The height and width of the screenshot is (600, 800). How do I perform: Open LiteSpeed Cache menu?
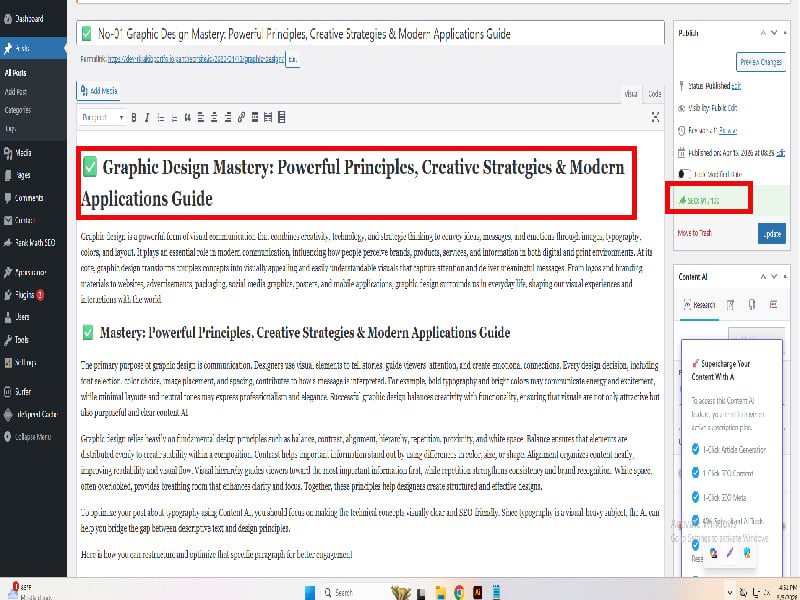[x=36, y=414]
